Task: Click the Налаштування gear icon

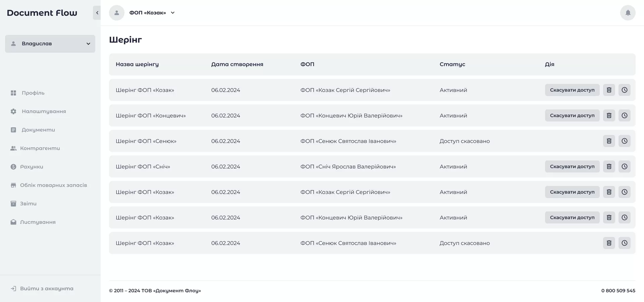Action: click(x=13, y=111)
